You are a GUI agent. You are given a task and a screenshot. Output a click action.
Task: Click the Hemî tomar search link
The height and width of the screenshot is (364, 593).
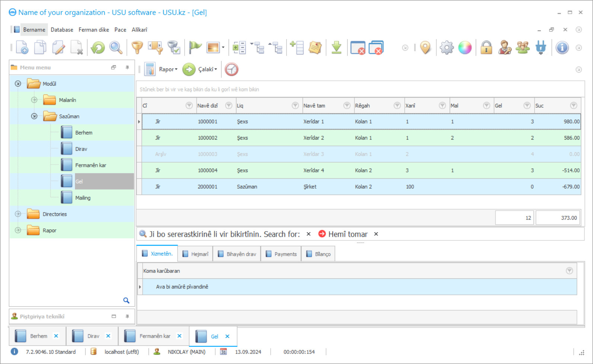[x=348, y=234]
